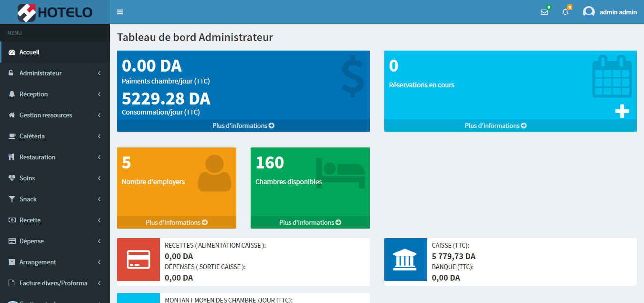The width and height of the screenshot is (644, 303).
Task: Open the Restauration menu item
Action: click(37, 157)
